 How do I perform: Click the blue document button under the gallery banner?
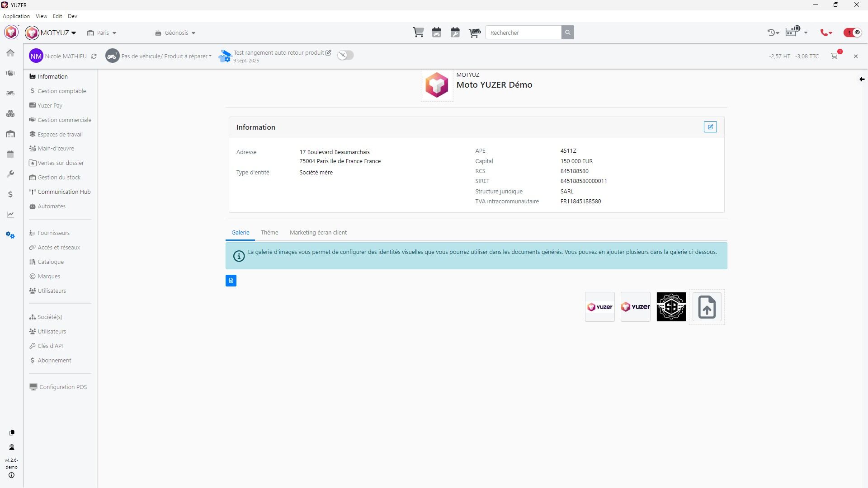coord(231,281)
